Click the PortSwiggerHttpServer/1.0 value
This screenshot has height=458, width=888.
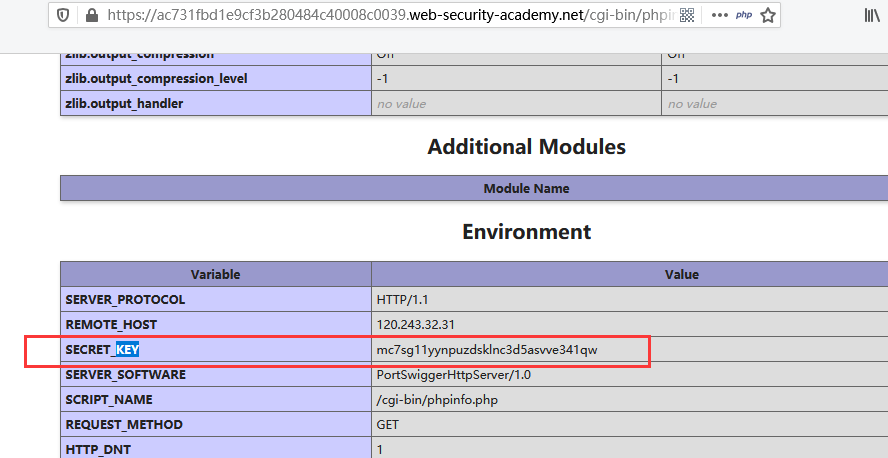click(x=455, y=375)
